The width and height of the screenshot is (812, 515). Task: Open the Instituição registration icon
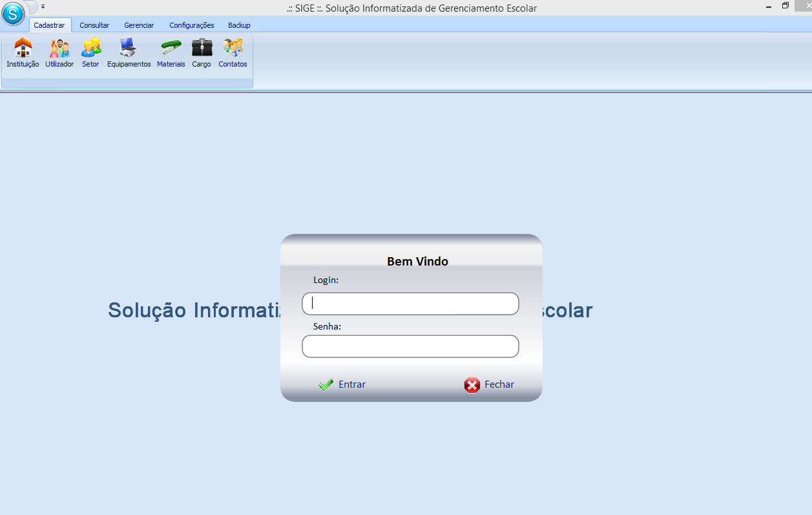tap(22, 53)
